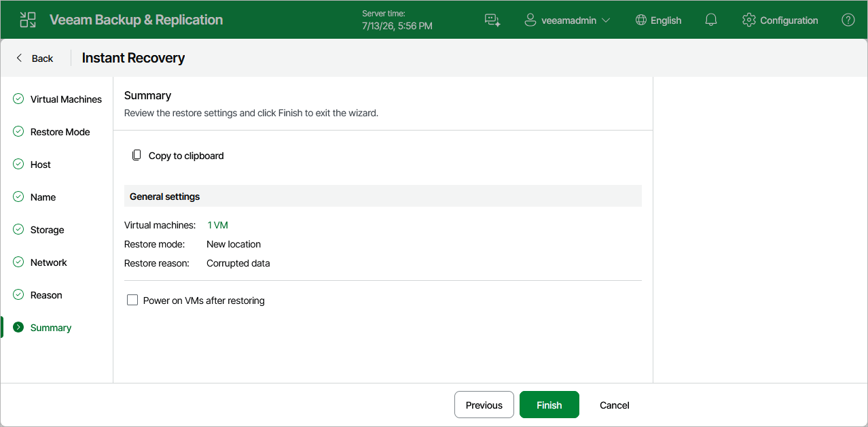Click the veeamadmin user avatar icon
The image size is (868, 427).
[x=530, y=20]
